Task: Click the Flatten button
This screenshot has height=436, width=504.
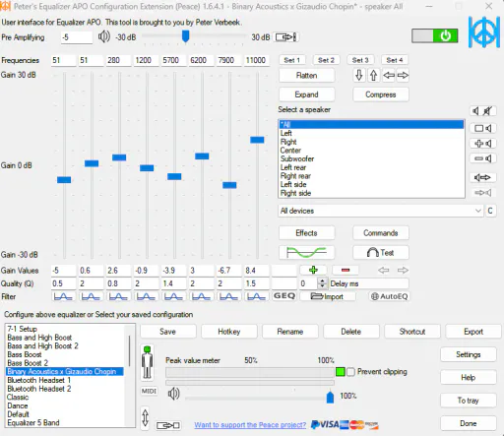Action: pyautogui.click(x=307, y=76)
